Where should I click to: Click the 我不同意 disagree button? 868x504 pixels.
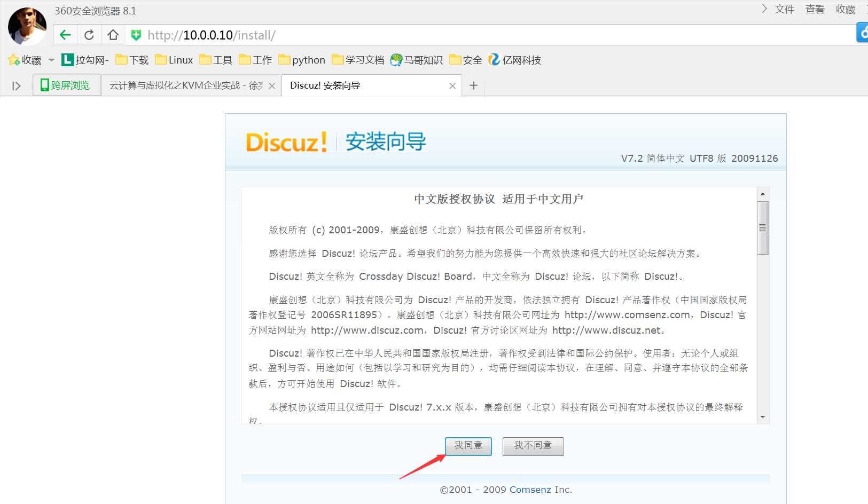tap(533, 446)
